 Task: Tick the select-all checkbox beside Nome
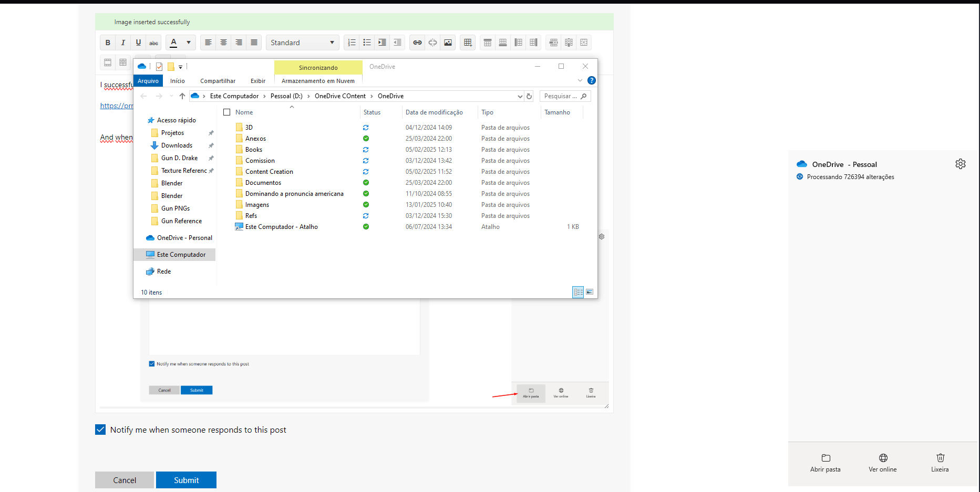point(227,112)
